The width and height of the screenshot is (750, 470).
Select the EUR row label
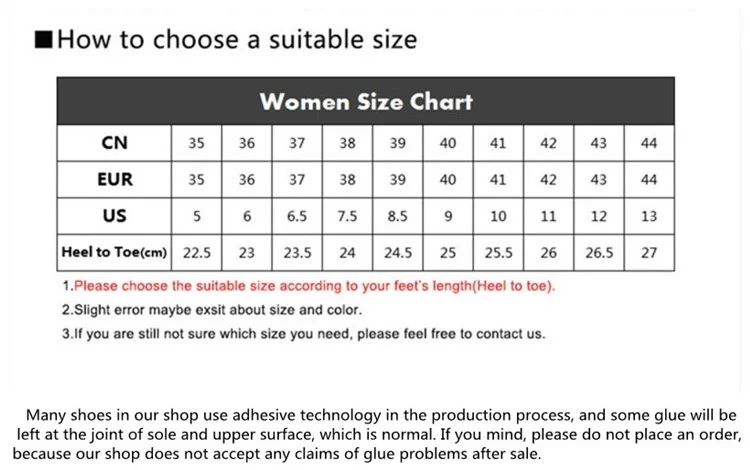click(x=114, y=180)
